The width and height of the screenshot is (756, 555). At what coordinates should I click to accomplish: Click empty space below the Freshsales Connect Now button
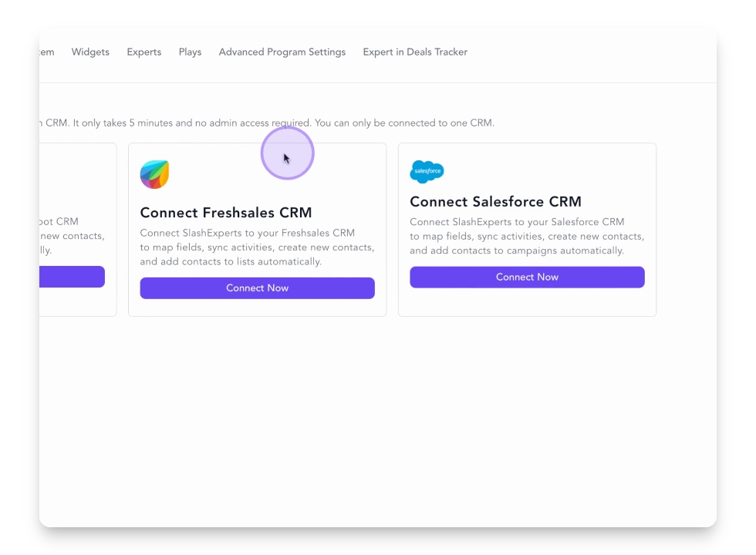tap(257, 308)
